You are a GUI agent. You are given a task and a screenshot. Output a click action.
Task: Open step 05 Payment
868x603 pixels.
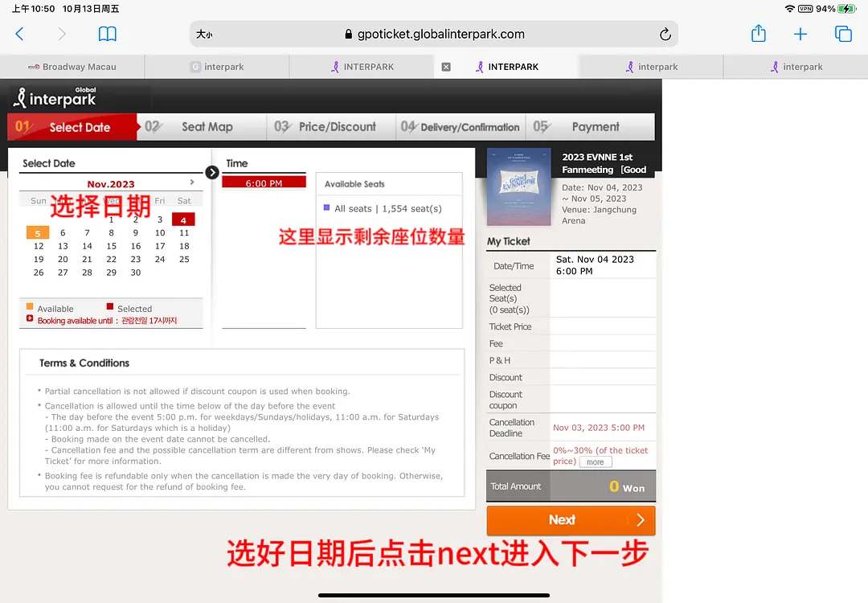point(590,127)
